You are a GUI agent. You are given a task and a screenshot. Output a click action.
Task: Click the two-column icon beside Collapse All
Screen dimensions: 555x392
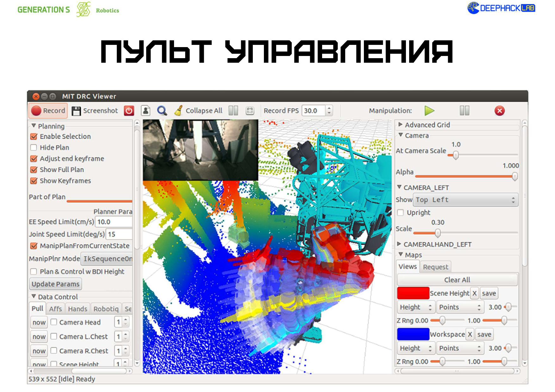pos(233,111)
